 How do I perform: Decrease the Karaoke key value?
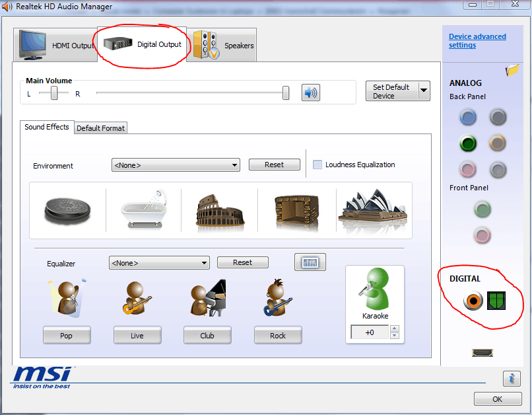pos(394,336)
